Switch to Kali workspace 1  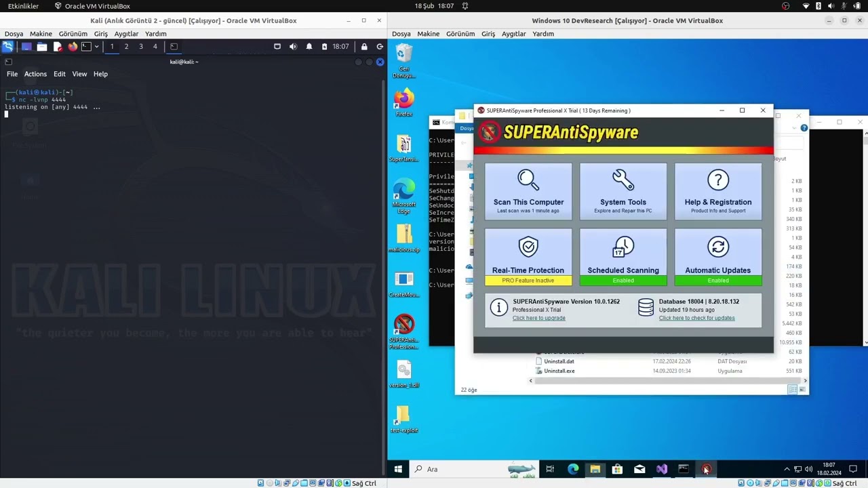[112, 47]
